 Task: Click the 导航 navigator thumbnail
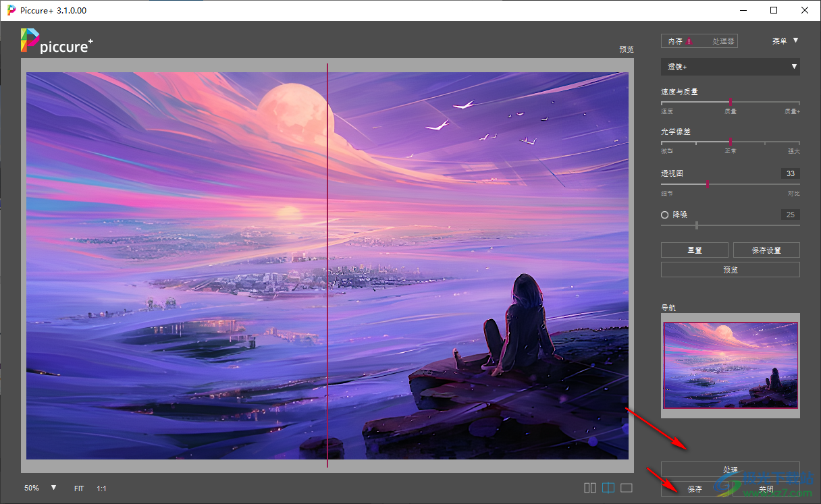coord(731,365)
